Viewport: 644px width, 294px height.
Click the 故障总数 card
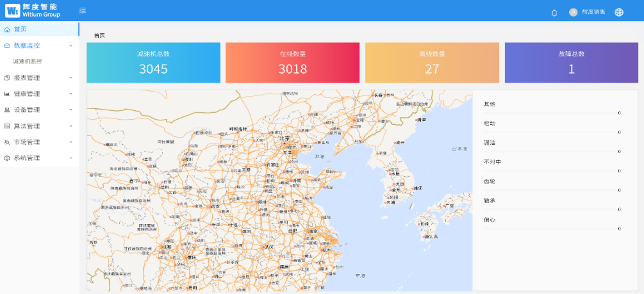pos(571,63)
